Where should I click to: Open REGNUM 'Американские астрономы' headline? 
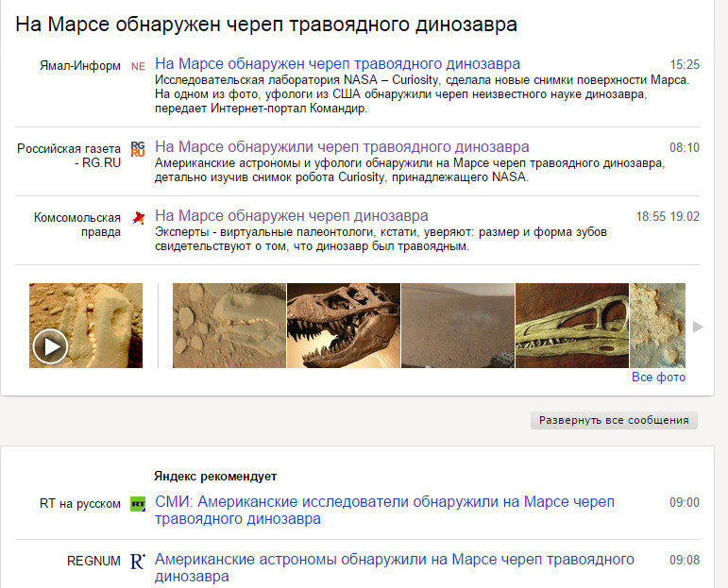tap(394, 567)
